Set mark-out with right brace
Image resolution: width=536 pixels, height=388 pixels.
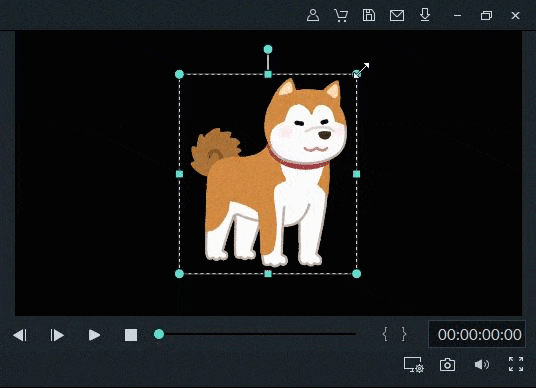[x=404, y=334]
